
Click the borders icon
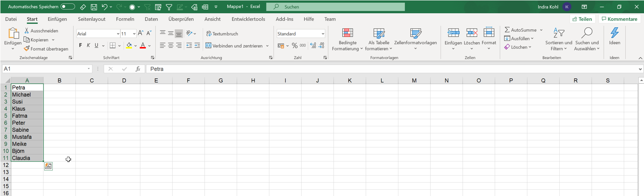click(112, 45)
